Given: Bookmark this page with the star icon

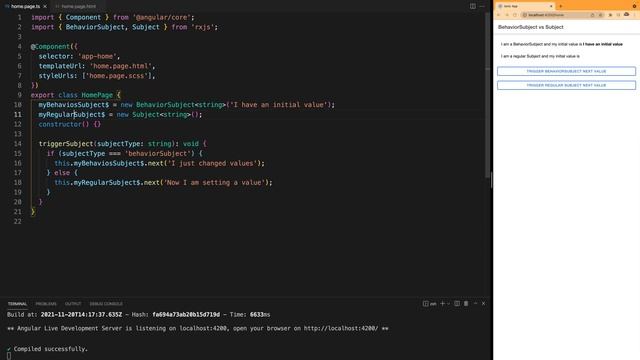Looking at the screenshot, I should point(600,15).
